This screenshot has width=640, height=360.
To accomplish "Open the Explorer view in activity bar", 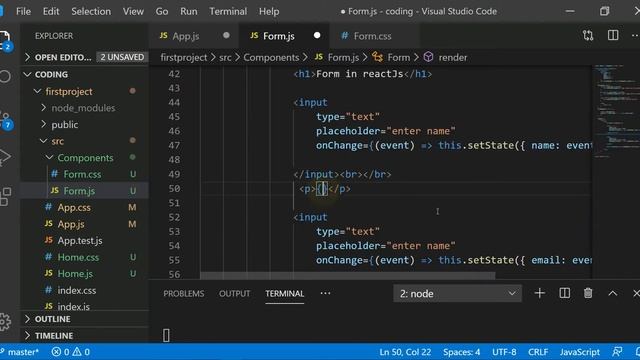I will click(4, 40).
